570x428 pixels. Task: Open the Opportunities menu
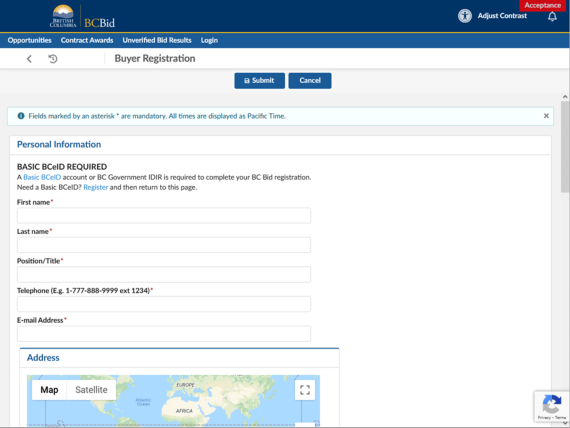(x=29, y=40)
